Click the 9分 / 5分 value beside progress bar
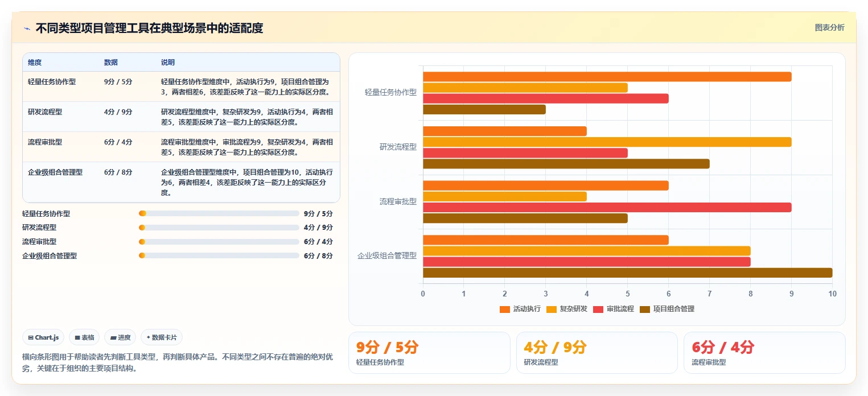The image size is (868, 396). tap(318, 214)
